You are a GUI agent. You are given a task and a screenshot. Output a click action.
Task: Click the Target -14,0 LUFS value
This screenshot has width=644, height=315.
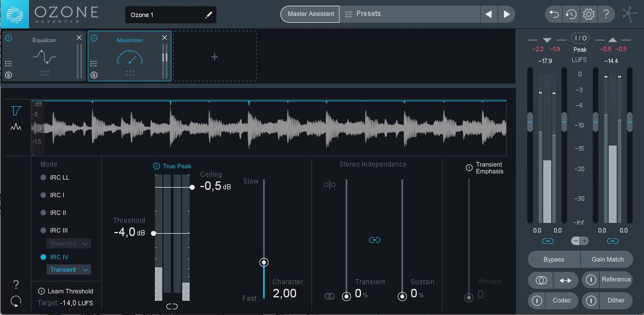point(76,304)
